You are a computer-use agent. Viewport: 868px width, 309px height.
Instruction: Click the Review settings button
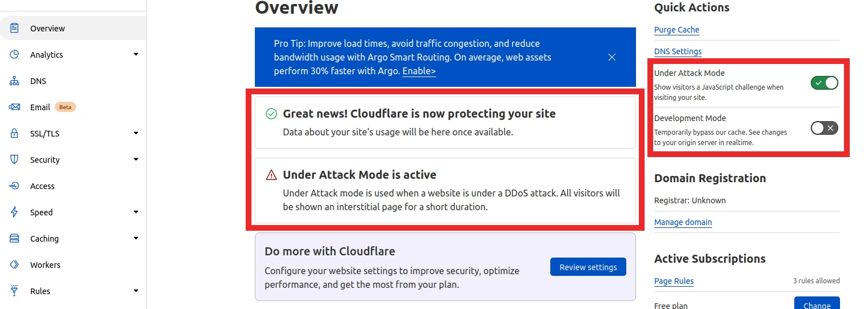tap(588, 267)
